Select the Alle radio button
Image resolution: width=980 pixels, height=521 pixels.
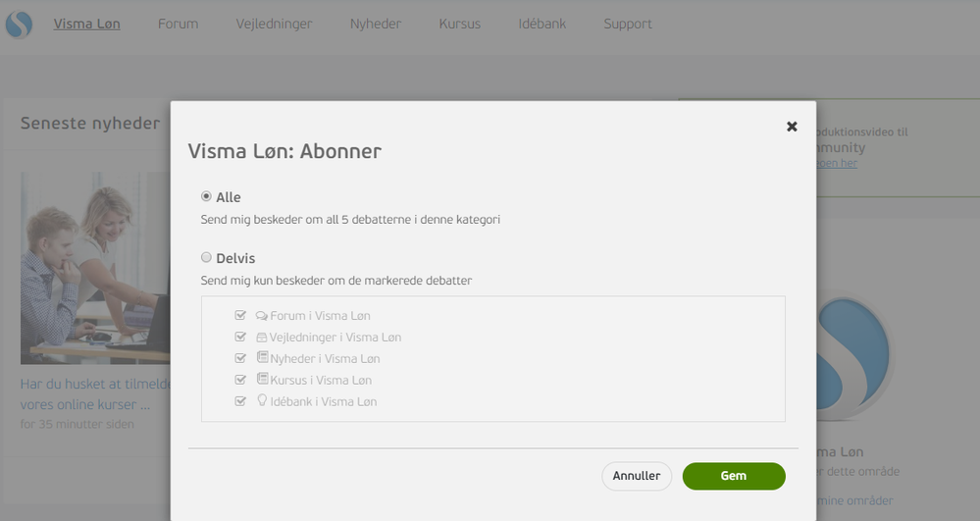[206, 196]
